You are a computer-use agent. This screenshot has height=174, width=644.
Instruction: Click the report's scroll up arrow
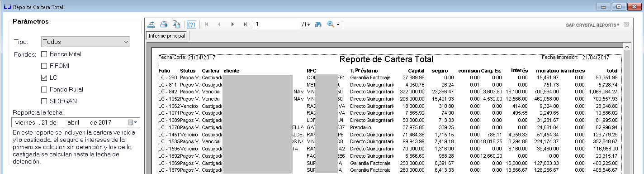coord(627,47)
